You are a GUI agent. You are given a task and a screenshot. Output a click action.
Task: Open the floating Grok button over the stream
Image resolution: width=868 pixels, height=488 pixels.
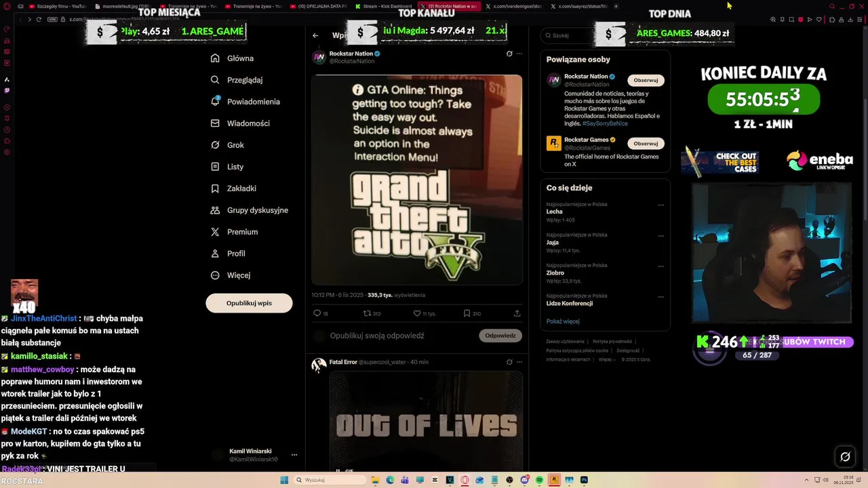pos(845,456)
